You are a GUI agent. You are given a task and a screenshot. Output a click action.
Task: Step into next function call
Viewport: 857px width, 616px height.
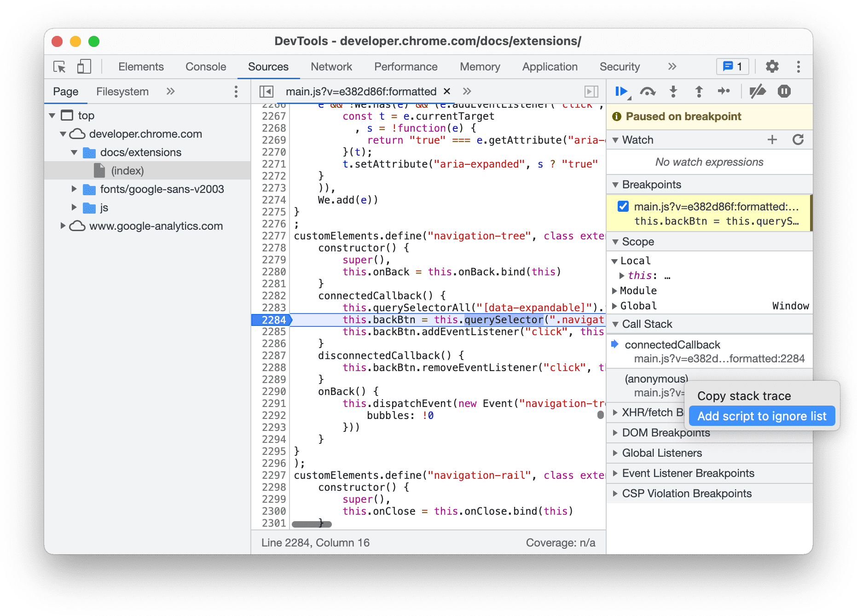(673, 91)
